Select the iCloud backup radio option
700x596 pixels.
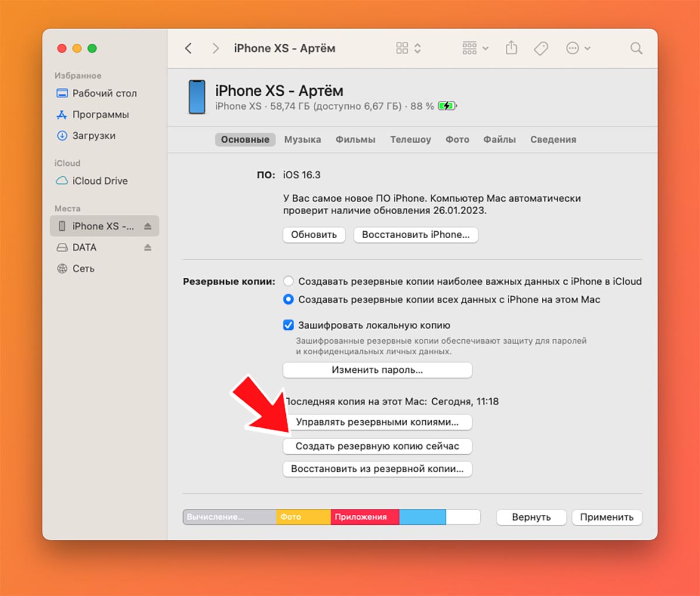[288, 281]
